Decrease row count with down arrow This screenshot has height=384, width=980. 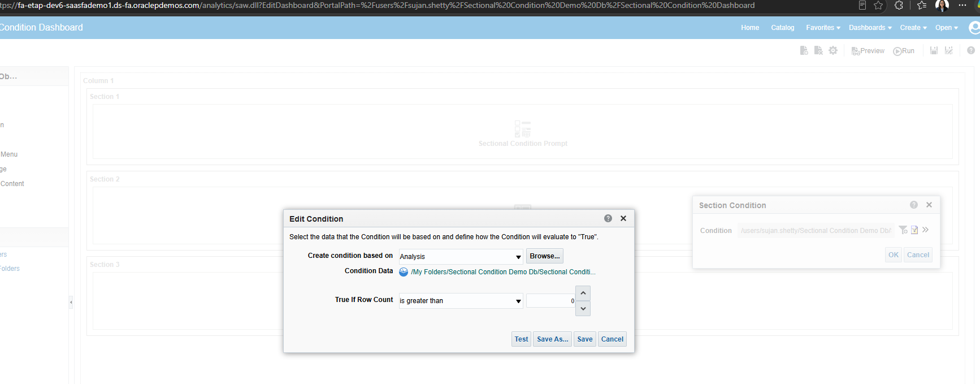pyautogui.click(x=583, y=308)
